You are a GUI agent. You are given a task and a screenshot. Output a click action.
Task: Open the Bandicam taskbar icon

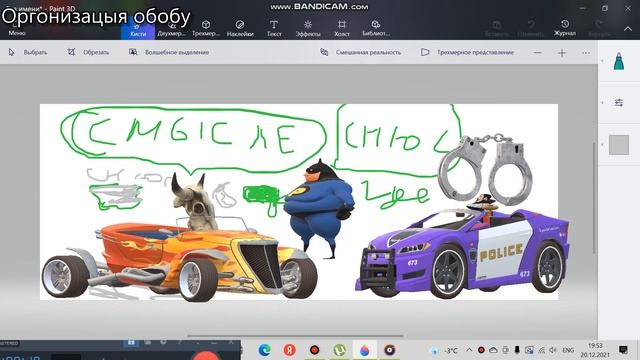(389, 350)
